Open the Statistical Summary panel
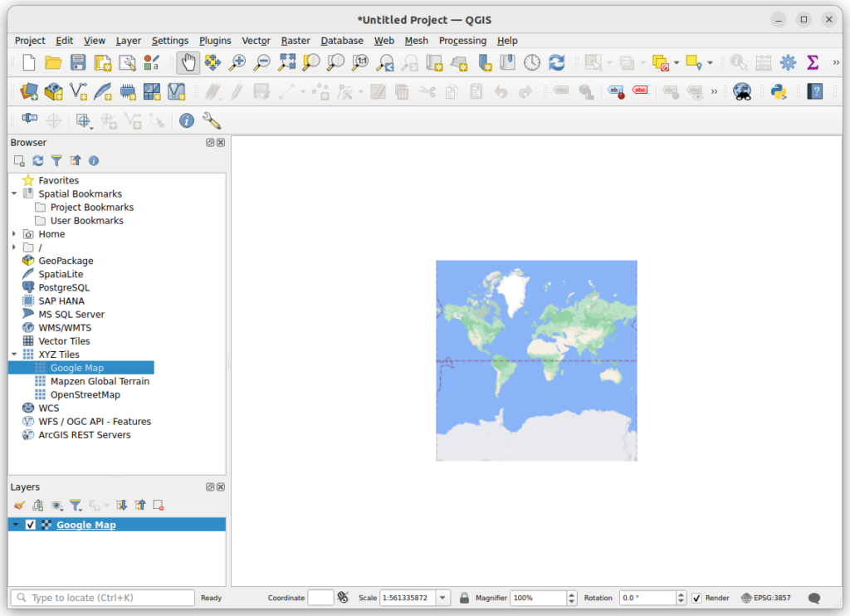Screen dimensions: 850x616 click(814, 61)
